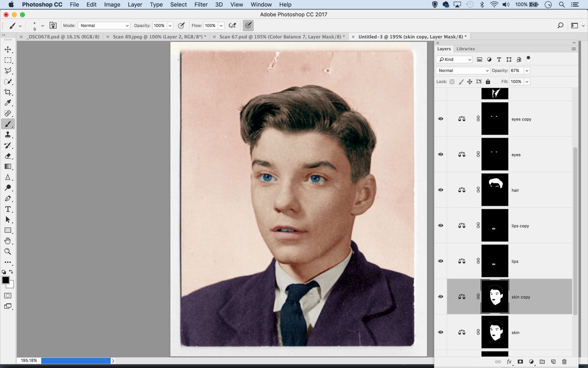Select the Crop tool
The height and width of the screenshot is (368, 588).
click(x=8, y=92)
